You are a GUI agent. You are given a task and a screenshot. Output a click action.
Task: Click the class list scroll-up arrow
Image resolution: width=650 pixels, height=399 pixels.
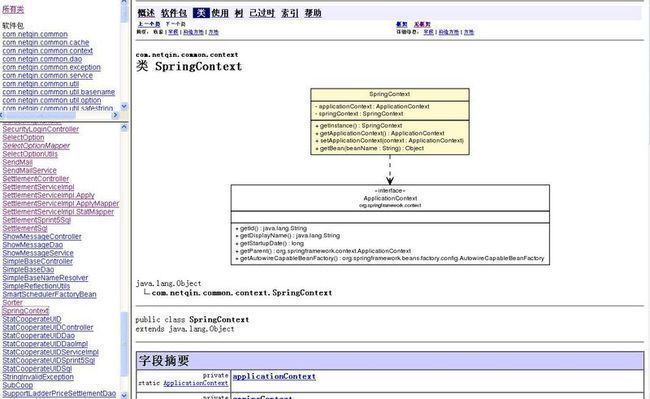coord(124,128)
